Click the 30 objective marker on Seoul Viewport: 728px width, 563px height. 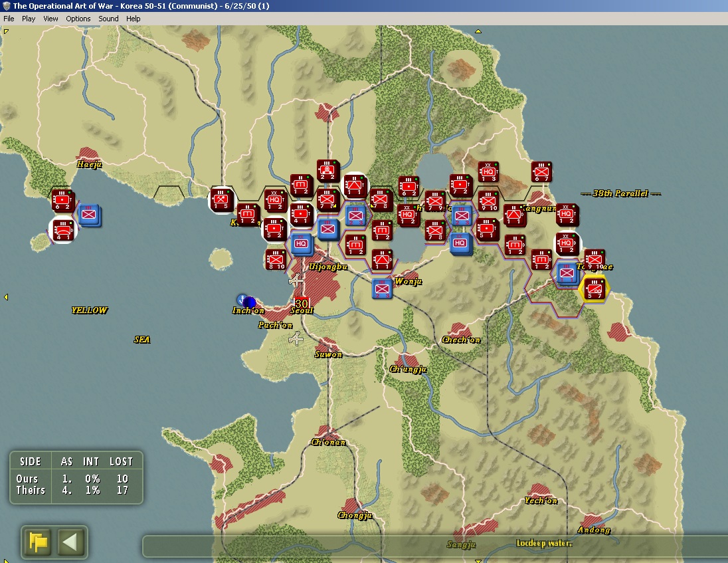[302, 303]
